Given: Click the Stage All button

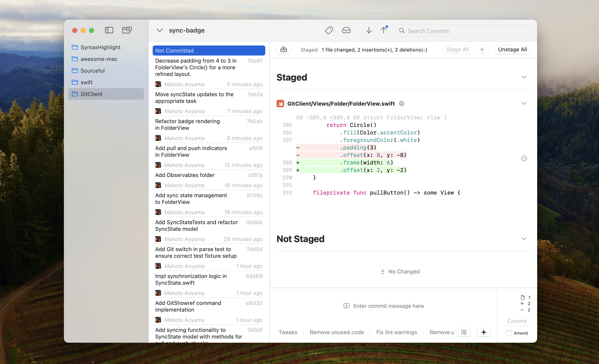Looking at the screenshot, I should (x=457, y=50).
